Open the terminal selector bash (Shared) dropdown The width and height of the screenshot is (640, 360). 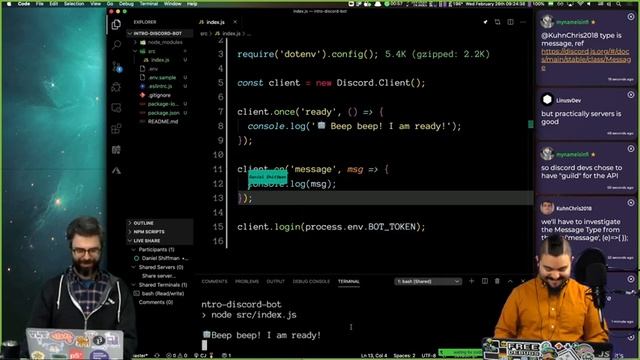click(428, 282)
